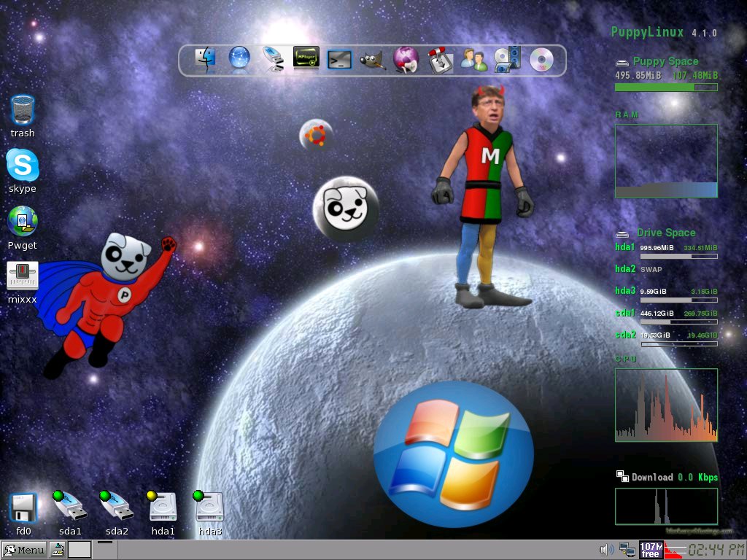Click the "Download" speed label
Screen dimensions: 747x560
pos(652,477)
